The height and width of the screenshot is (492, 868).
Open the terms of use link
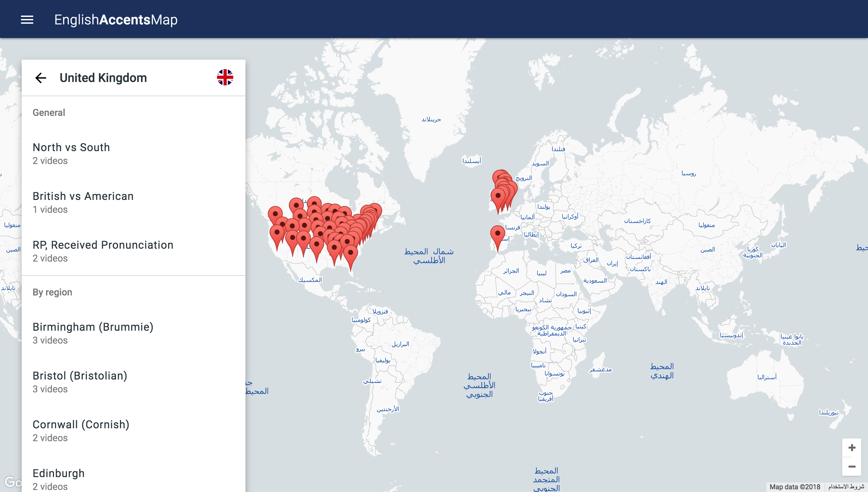[x=846, y=487]
